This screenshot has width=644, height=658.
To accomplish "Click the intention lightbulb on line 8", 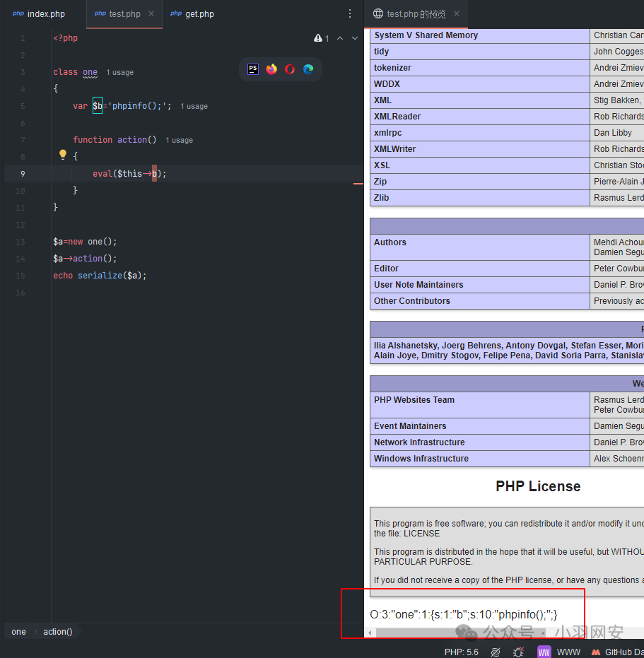I will (x=62, y=155).
